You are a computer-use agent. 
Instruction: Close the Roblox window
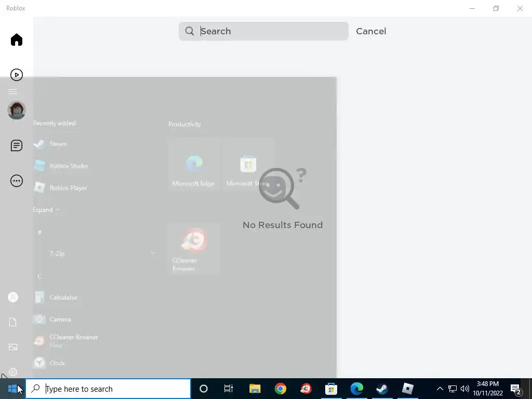[x=520, y=8]
